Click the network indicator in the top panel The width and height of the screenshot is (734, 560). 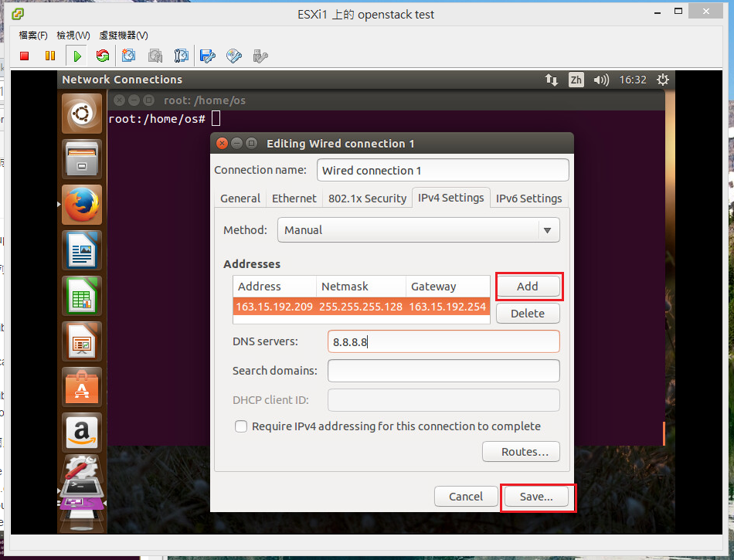(x=552, y=80)
